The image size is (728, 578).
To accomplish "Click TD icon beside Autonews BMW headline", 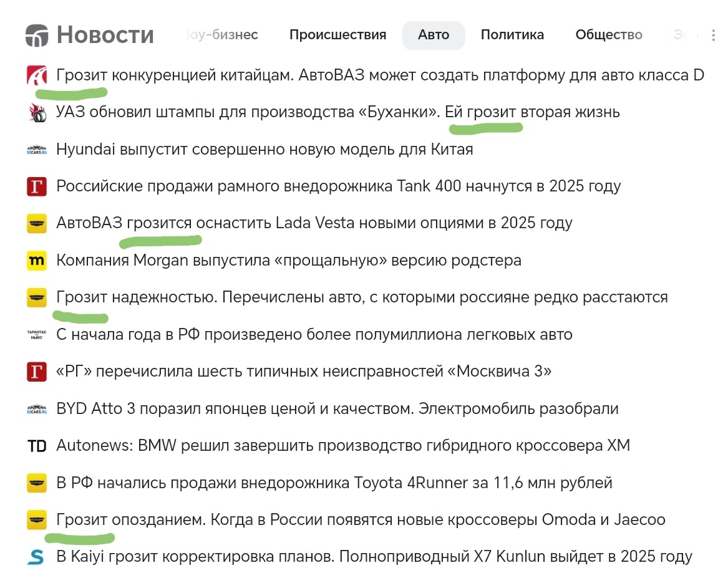I will [37, 446].
